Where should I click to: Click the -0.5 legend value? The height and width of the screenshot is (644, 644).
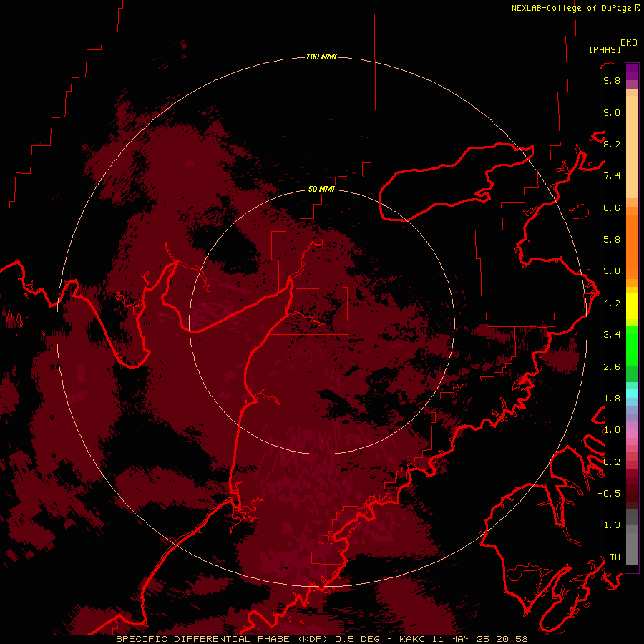609,494
